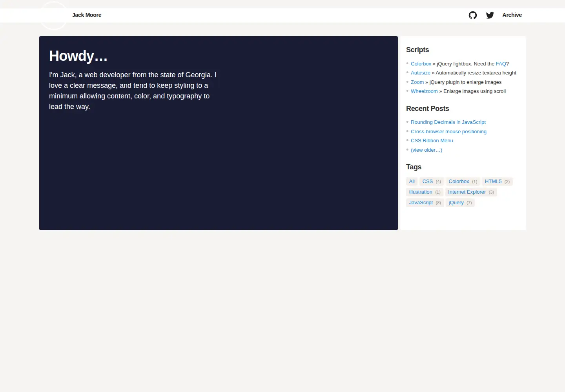Click the Scripts heading
The width and height of the screenshot is (565, 392).
pos(417,50)
